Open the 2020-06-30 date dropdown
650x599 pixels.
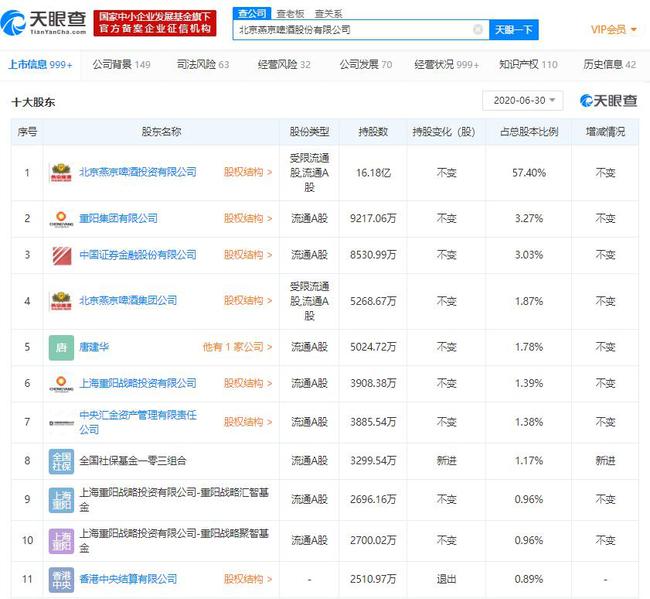[x=522, y=101]
